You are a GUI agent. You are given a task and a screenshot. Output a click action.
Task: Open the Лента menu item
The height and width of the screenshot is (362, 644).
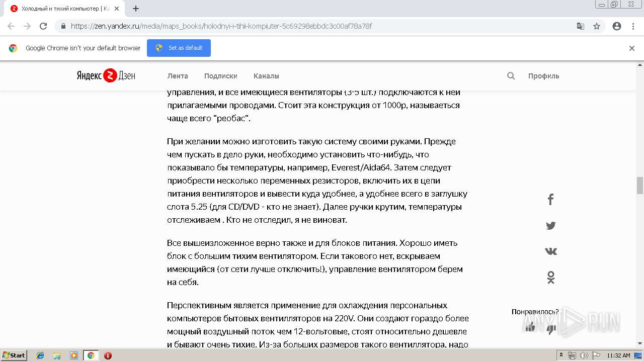point(178,76)
